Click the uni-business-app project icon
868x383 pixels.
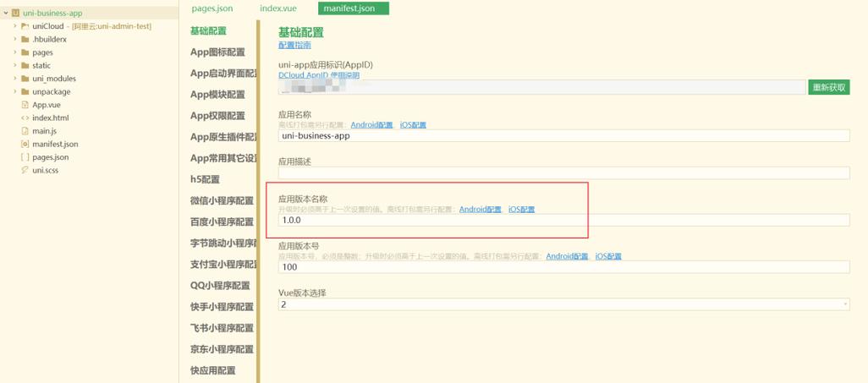(15, 13)
